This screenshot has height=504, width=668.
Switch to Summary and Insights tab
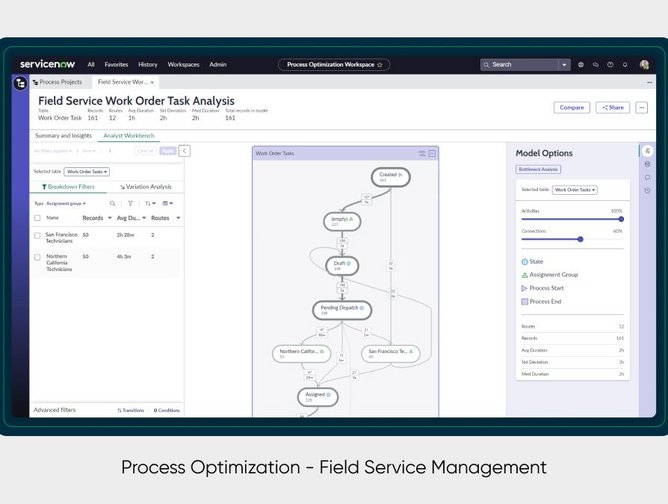click(63, 135)
